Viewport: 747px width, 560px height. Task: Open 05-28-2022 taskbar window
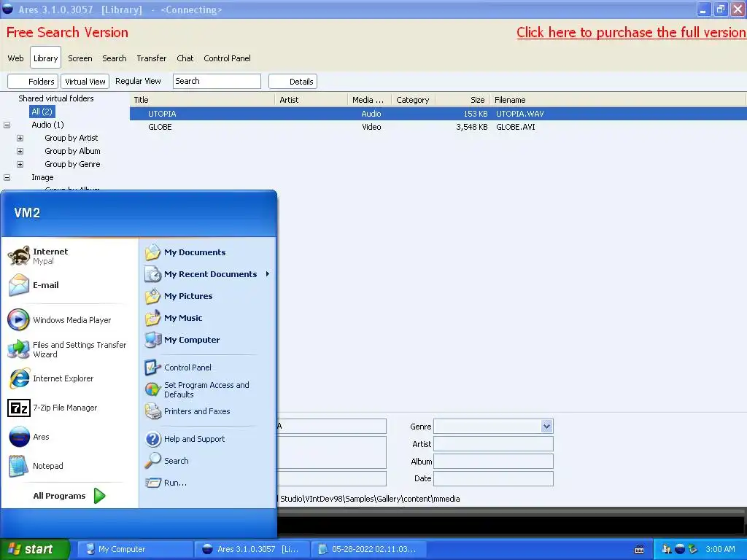coord(370,549)
